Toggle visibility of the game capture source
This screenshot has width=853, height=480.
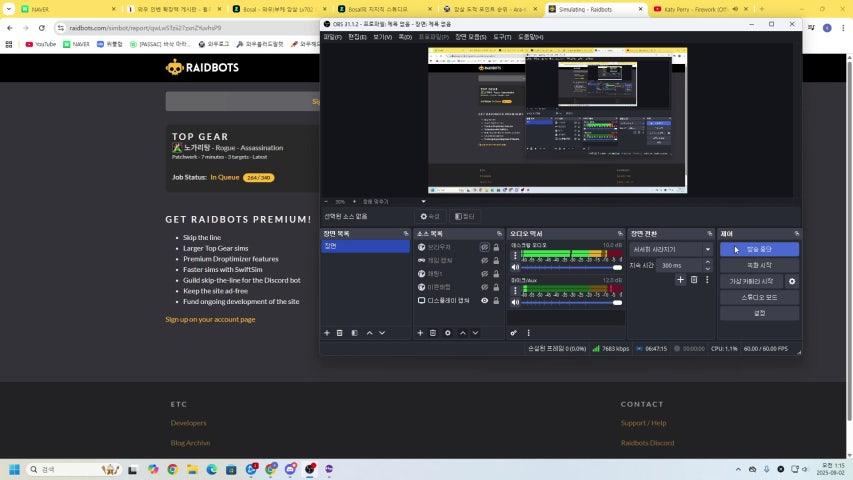(x=484, y=260)
